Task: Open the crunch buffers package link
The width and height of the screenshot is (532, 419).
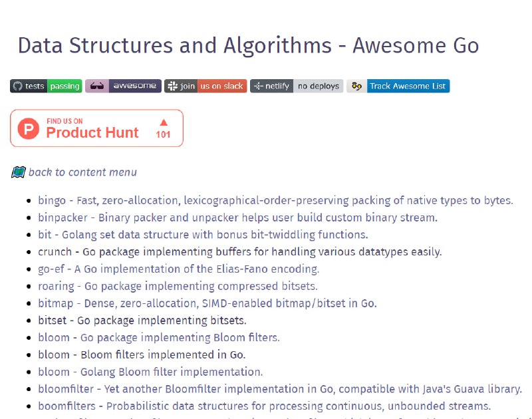Action: pyautogui.click(x=55, y=252)
